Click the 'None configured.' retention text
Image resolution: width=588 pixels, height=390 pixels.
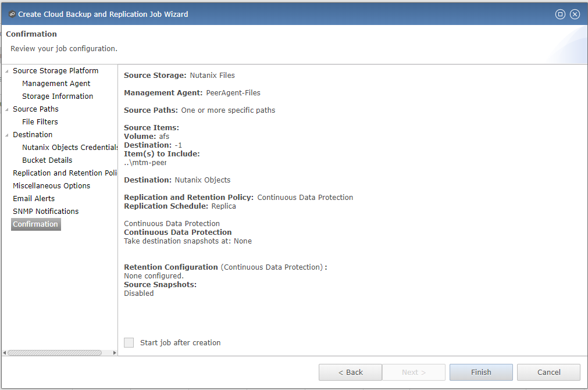click(x=154, y=275)
